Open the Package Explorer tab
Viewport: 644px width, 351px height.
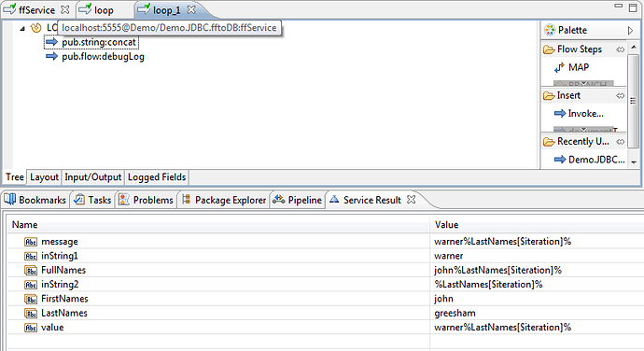(x=224, y=200)
